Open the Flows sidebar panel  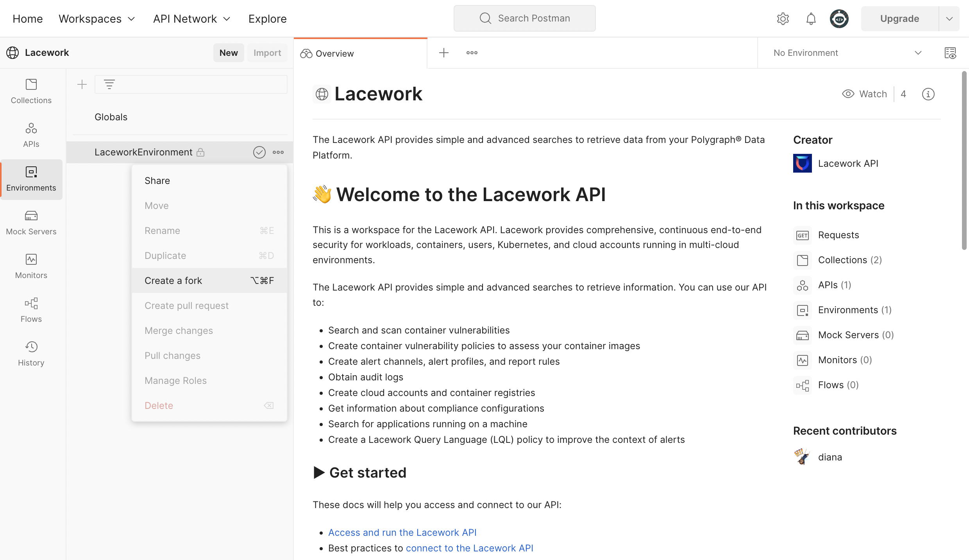(31, 310)
